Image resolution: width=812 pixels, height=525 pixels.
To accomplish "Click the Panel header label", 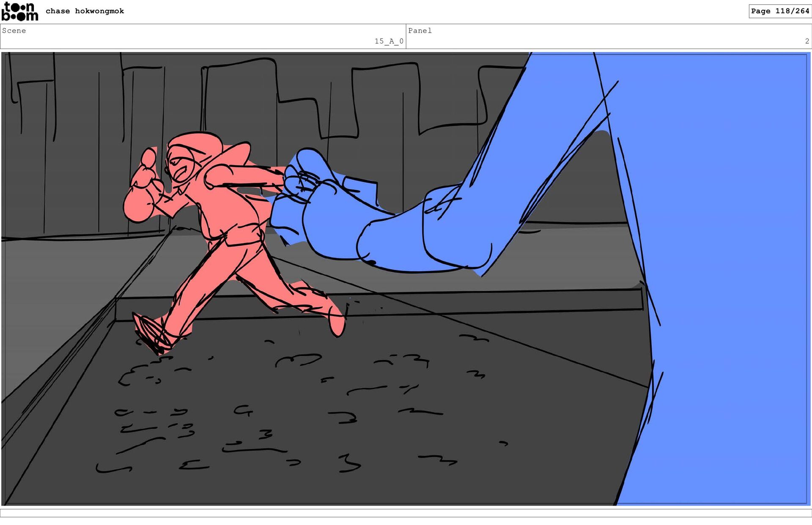I will [x=420, y=30].
